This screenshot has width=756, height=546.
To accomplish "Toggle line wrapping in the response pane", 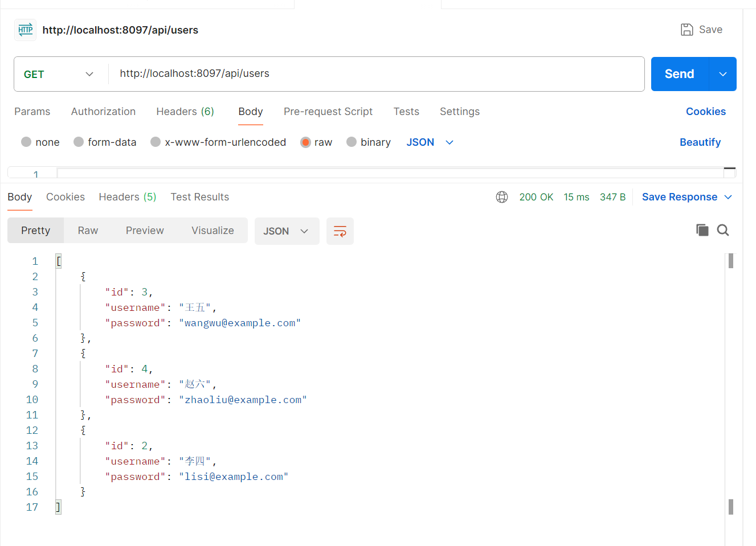I will (340, 231).
